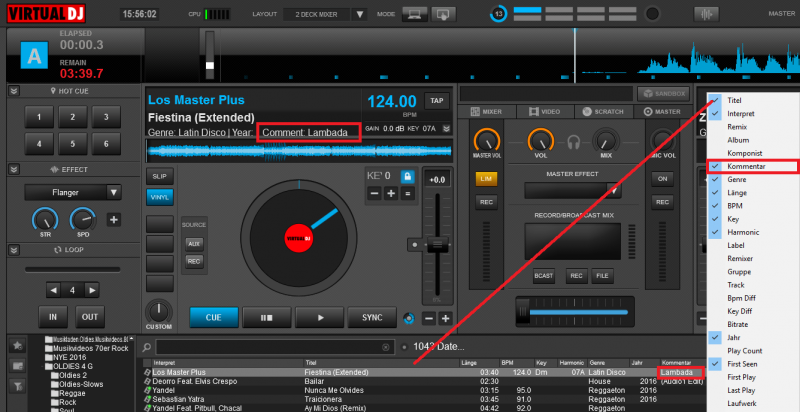This screenshot has width=800, height=412.
Task: Click the spinning vinyl jog wheel
Action: tap(298, 238)
